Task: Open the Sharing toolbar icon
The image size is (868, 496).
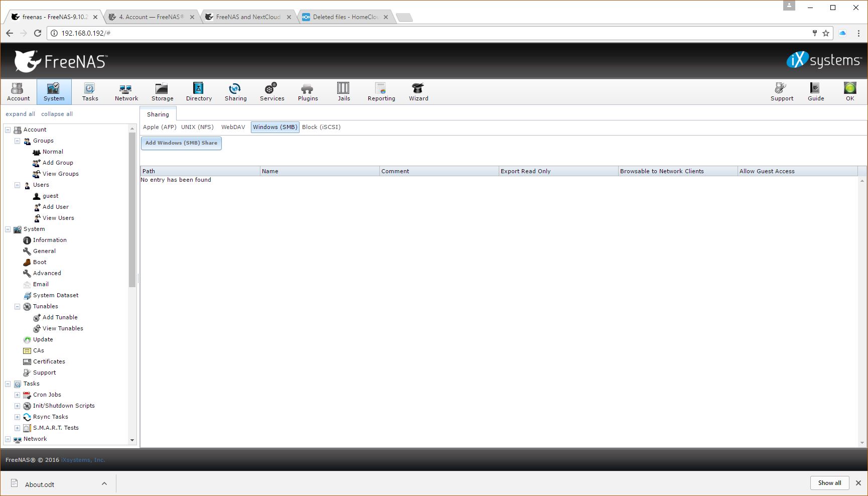Action: pos(235,92)
